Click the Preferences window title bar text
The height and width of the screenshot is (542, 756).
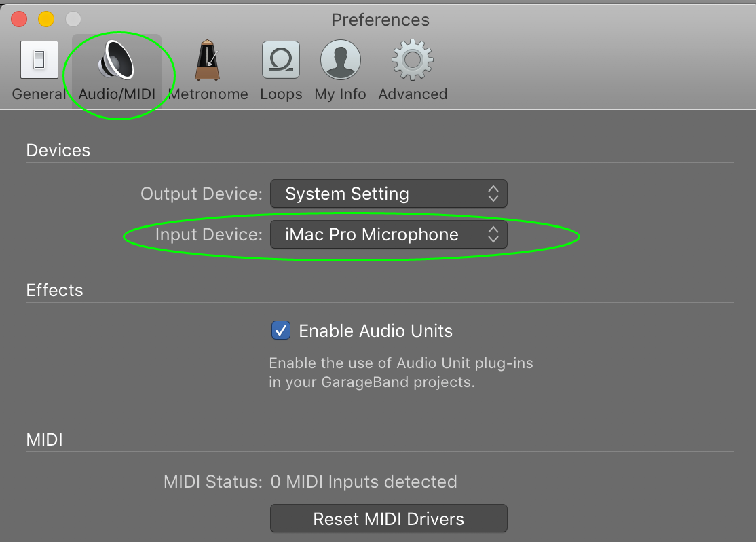coord(380,20)
